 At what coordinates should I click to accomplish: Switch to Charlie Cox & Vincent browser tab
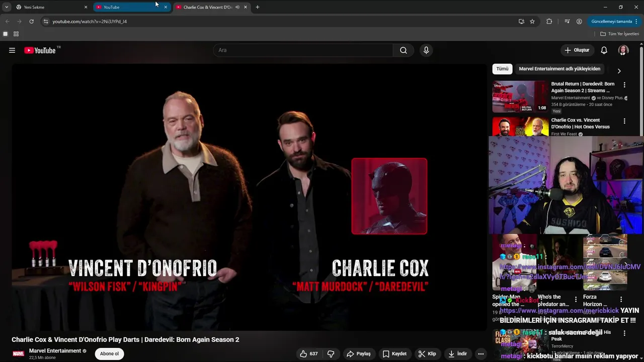pos(207,7)
